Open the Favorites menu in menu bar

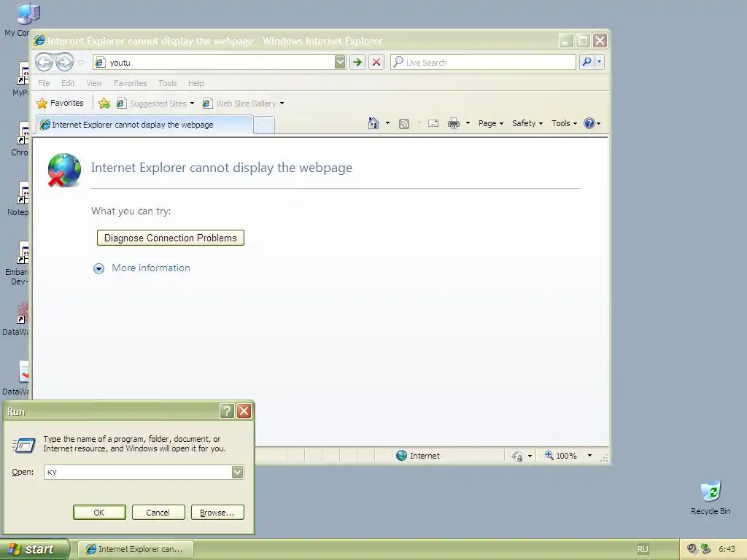pos(130,83)
